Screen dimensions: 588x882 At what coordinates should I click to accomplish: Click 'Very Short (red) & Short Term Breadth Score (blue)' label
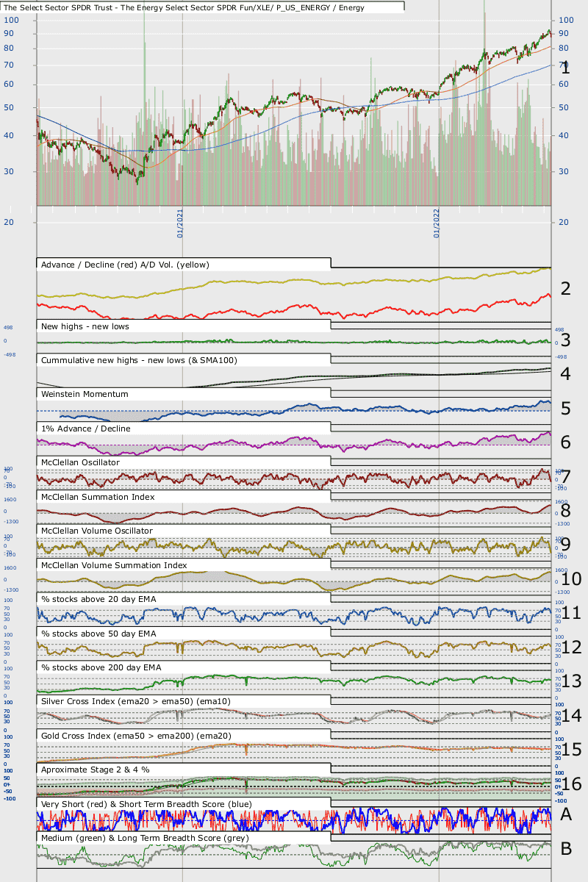tap(147, 804)
